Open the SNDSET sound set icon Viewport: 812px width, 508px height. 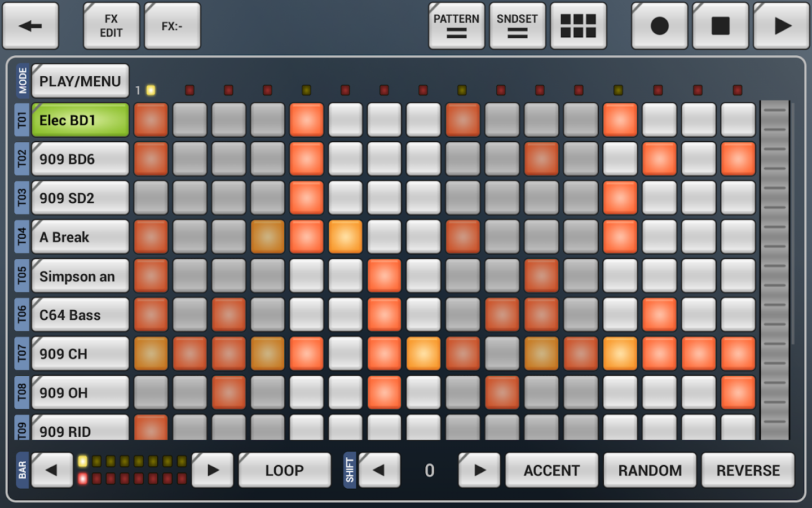[517, 25]
